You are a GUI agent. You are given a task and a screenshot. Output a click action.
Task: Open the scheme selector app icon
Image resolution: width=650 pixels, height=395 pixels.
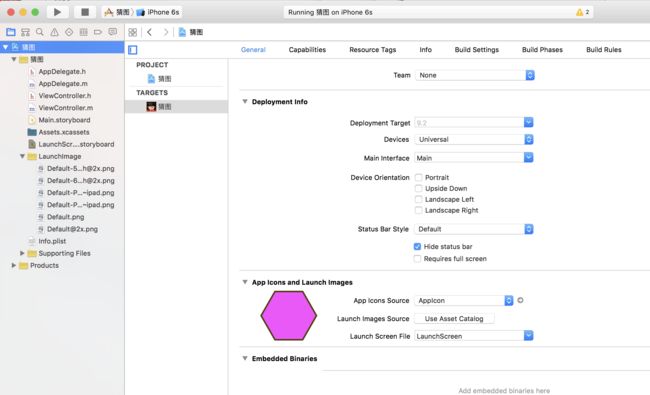109,12
